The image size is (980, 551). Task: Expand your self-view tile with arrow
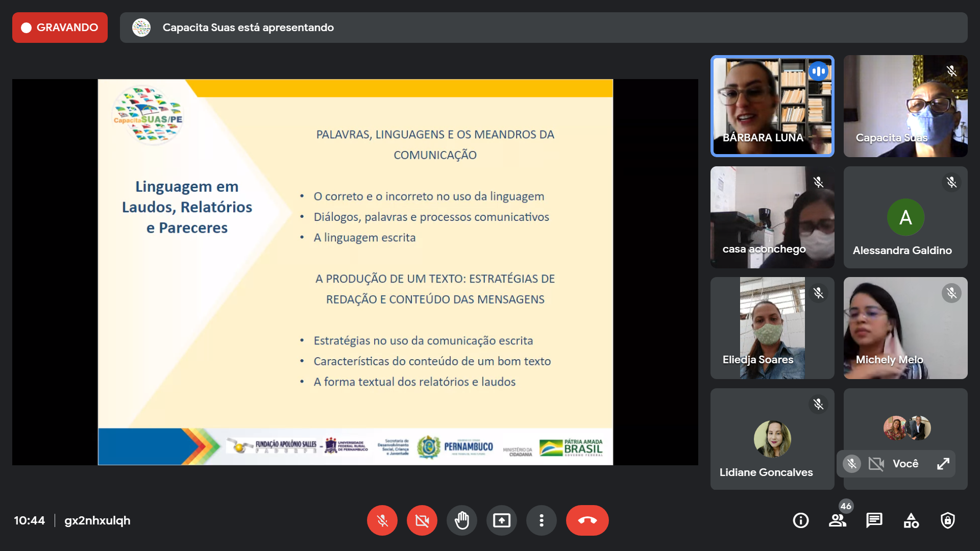[x=943, y=463]
